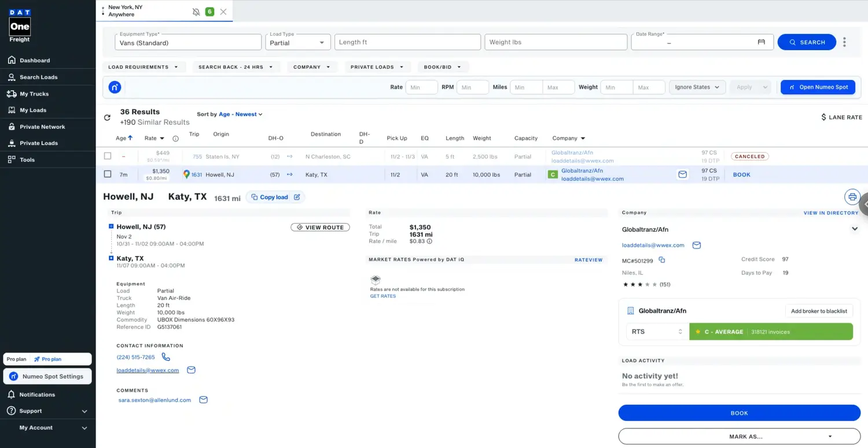Click the mute alarm bell icon in search tab
The height and width of the screenshot is (448, 868).
pyautogui.click(x=196, y=12)
